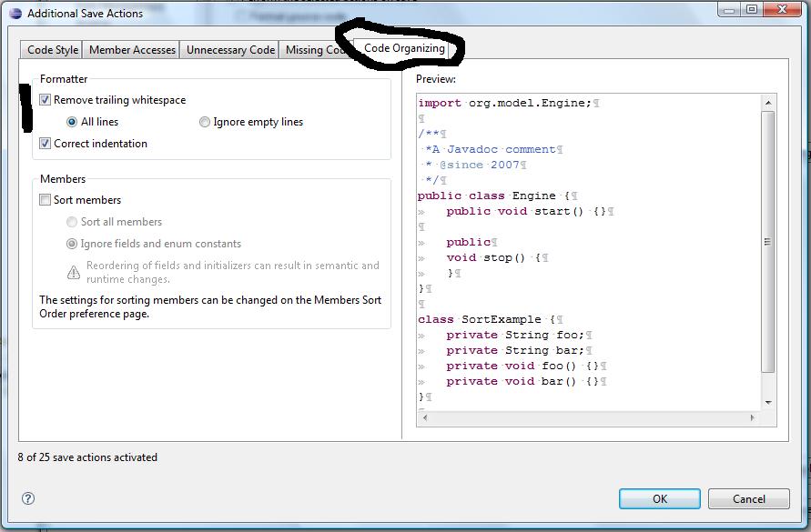Click the preview vertical scrollbar thumb
Viewport: 811px width, 532px height.
click(x=767, y=242)
